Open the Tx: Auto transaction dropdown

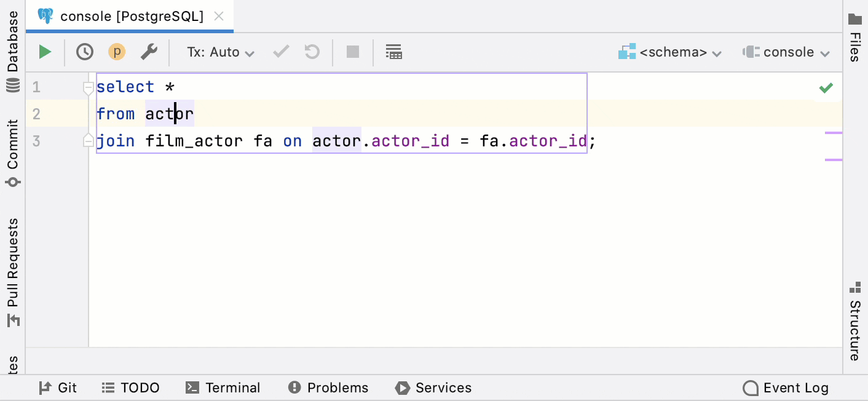coord(219,52)
